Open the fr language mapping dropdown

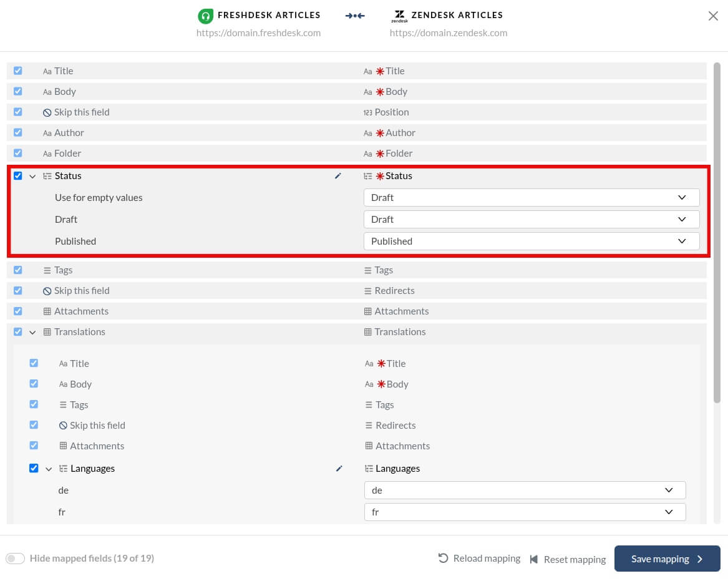[525, 512]
